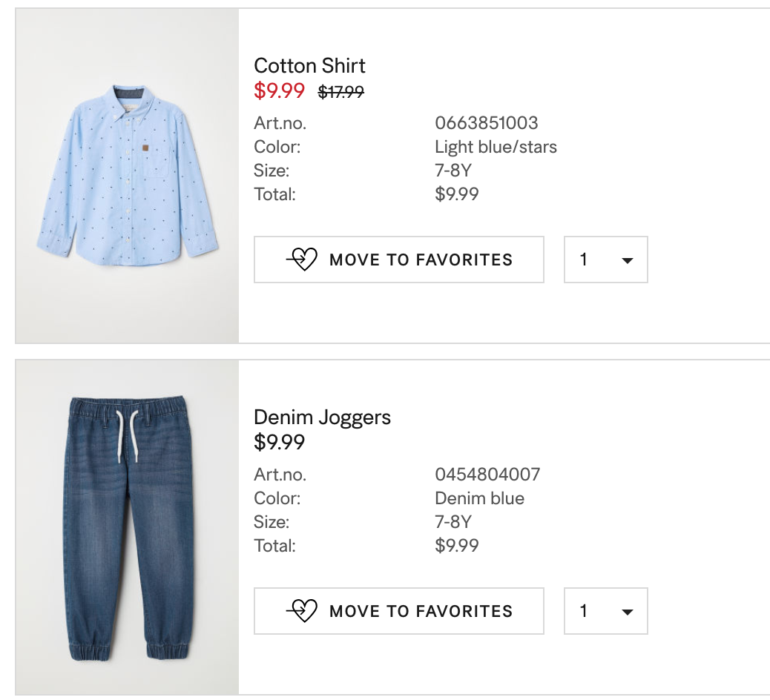Click the Denim blue color value
The width and height of the screenshot is (770, 700).
click(x=479, y=498)
